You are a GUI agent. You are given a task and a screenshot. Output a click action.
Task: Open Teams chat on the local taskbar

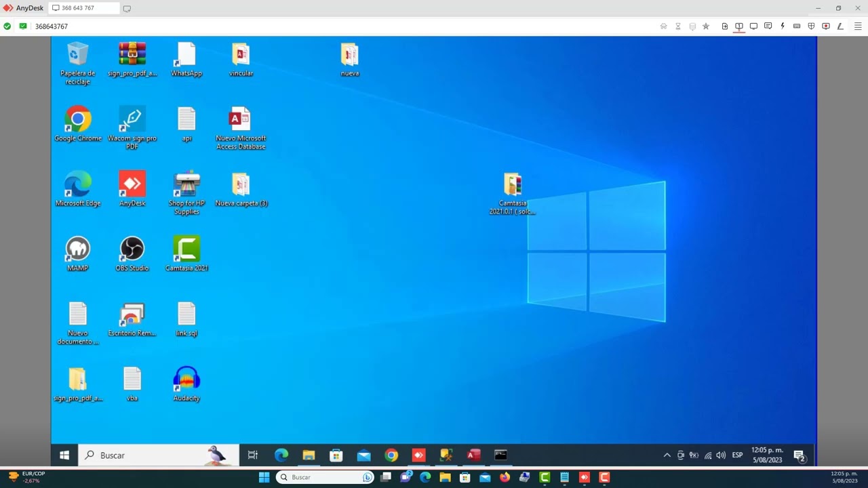[406, 477]
